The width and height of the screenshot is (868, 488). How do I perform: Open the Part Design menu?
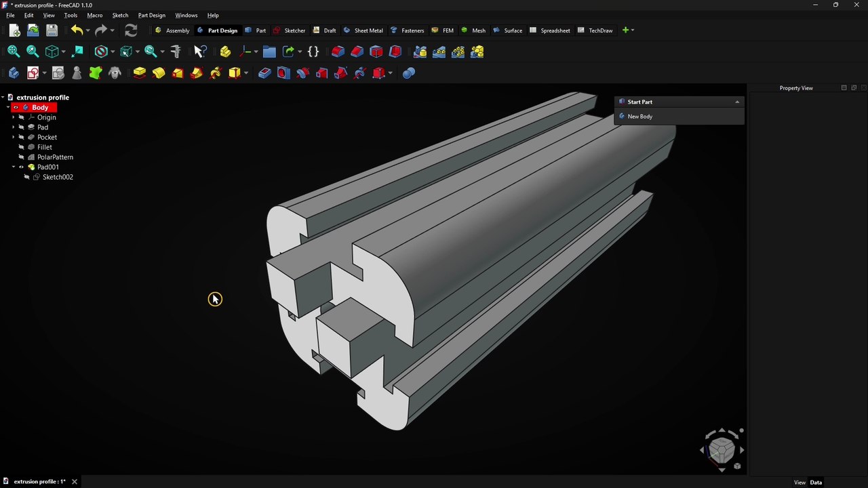152,15
